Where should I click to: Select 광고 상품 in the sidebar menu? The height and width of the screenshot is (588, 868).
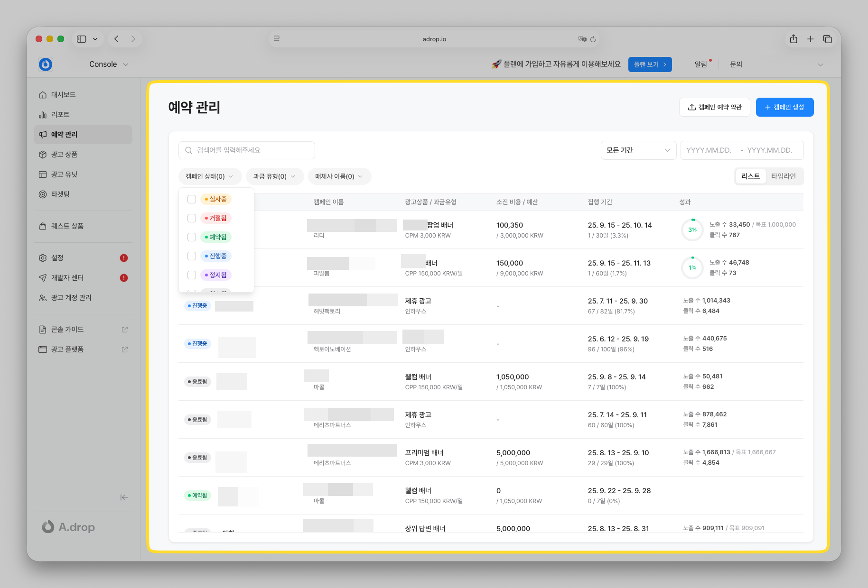coord(64,155)
